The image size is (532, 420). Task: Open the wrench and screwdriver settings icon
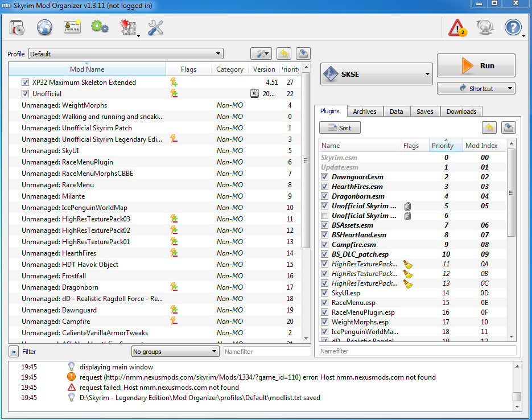[x=156, y=27]
